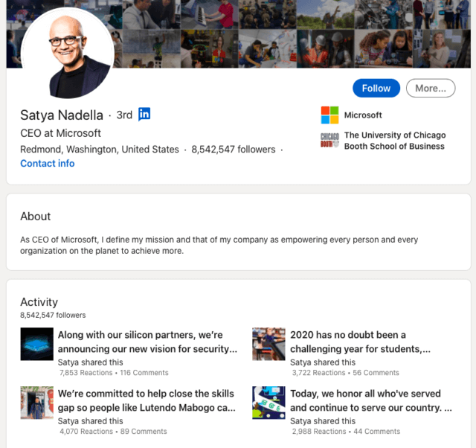Screen dimensions: 476x448
Task: Click followers count under Activity heading
Action: [53, 315]
